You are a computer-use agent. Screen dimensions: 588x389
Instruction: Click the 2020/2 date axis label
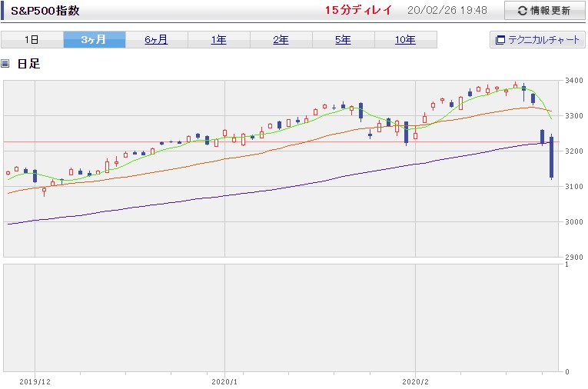(x=416, y=382)
